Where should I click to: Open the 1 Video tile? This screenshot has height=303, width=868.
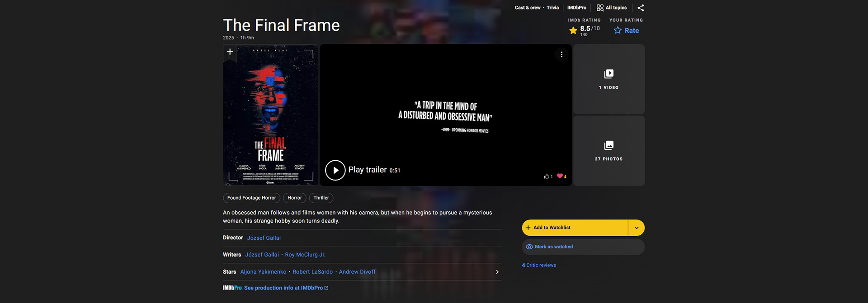(x=609, y=79)
